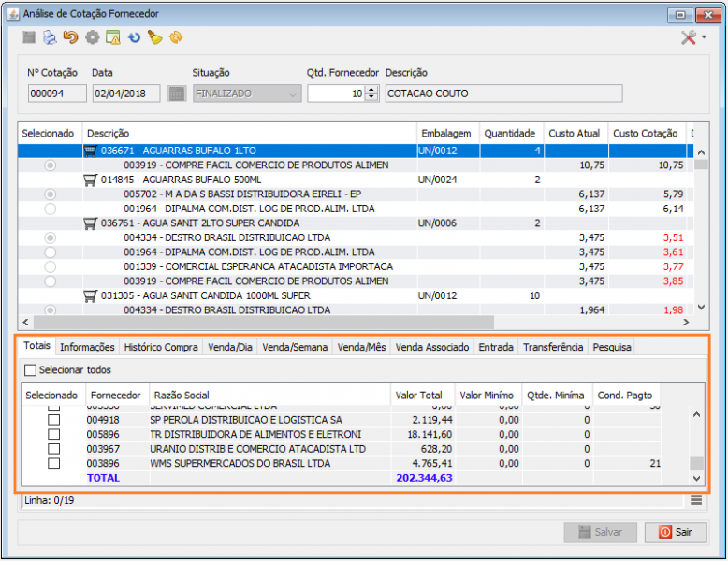Check the box for WMS SUPERMERCADOS DO BRASIL
Viewport: 728px width, 561px height.
click(x=54, y=463)
